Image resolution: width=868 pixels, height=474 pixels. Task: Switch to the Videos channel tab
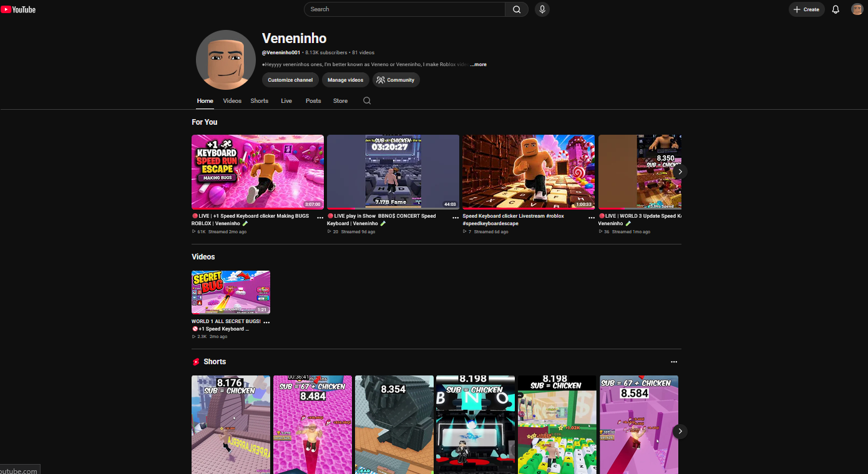click(x=232, y=100)
